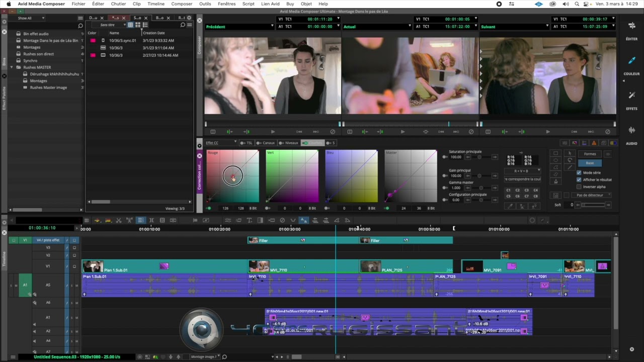Click the Gain principal slider handle

tap(479, 176)
